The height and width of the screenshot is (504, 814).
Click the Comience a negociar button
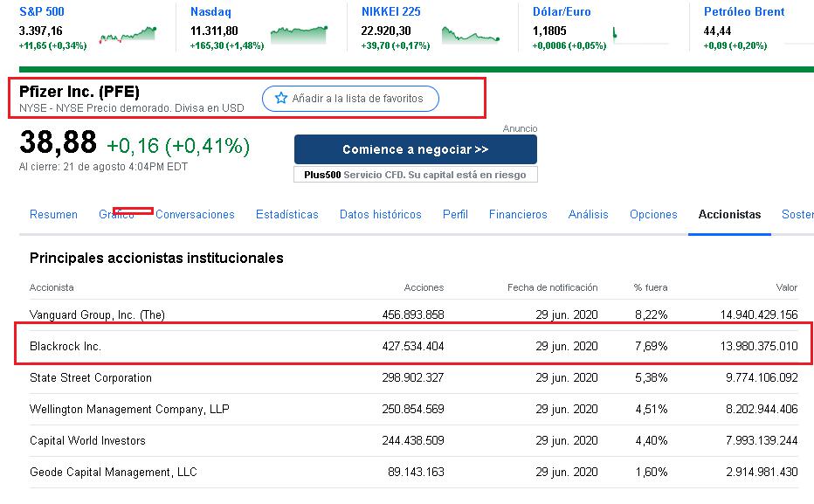tap(416, 148)
